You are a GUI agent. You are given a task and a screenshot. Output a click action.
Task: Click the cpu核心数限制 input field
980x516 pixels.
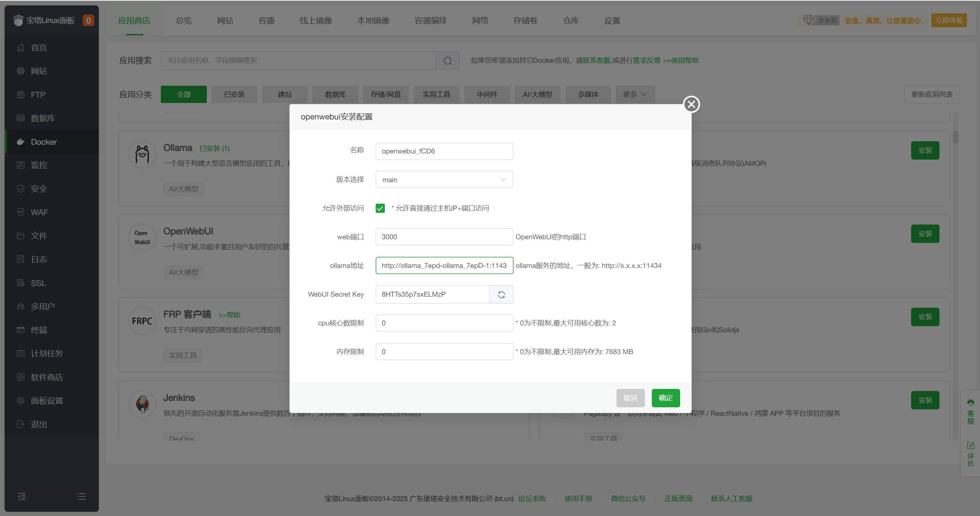(x=444, y=323)
